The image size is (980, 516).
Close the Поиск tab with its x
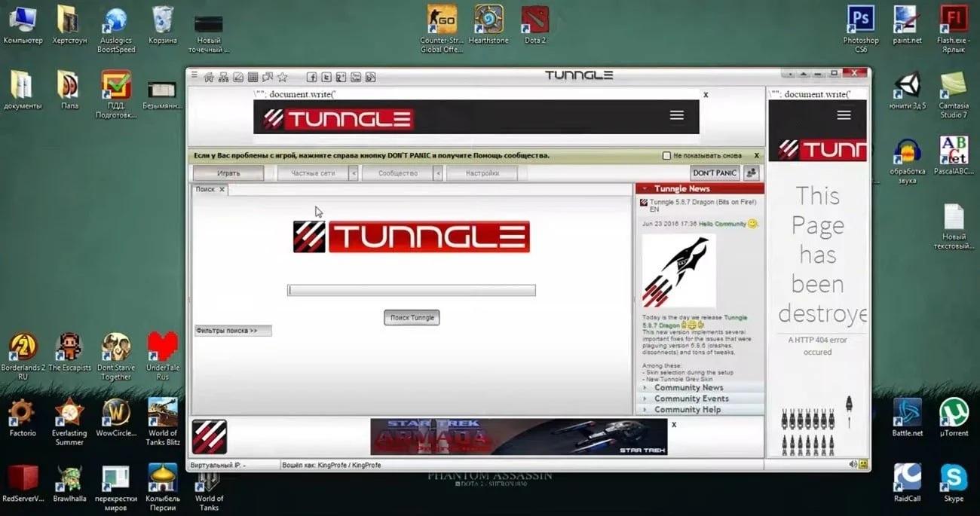click(x=222, y=190)
